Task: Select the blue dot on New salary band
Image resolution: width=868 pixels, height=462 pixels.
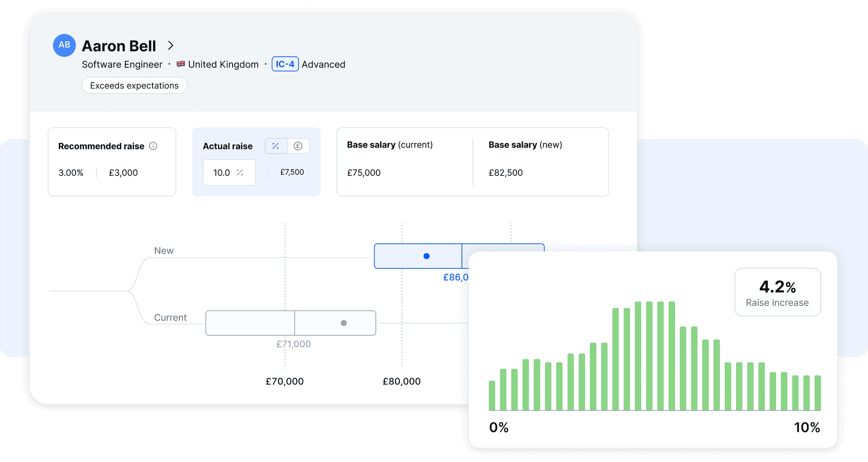Action: pyautogui.click(x=426, y=256)
